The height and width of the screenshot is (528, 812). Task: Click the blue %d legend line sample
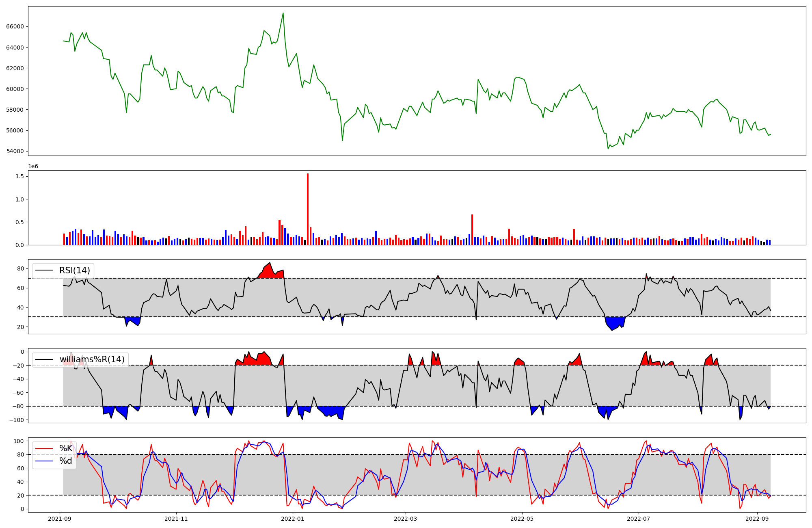[x=45, y=461]
